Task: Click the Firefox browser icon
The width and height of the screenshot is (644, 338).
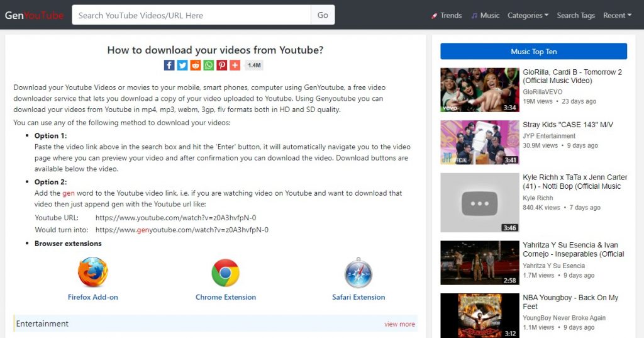Action: pos(93,272)
